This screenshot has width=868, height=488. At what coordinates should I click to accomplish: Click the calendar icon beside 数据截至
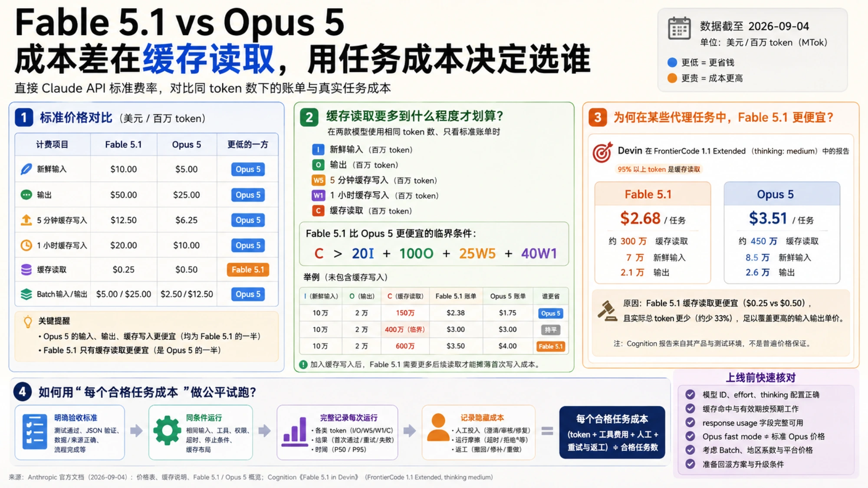pyautogui.click(x=679, y=29)
